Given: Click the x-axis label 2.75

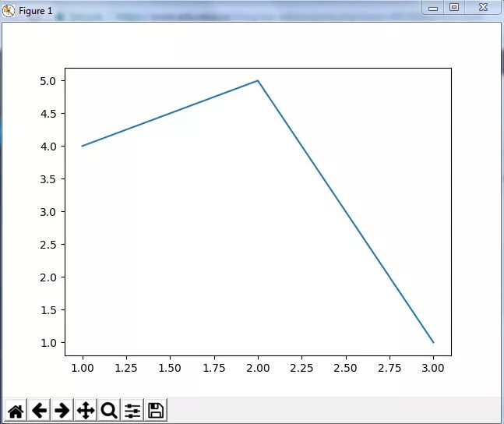Looking at the screenshot, I should tap(389, 368).
